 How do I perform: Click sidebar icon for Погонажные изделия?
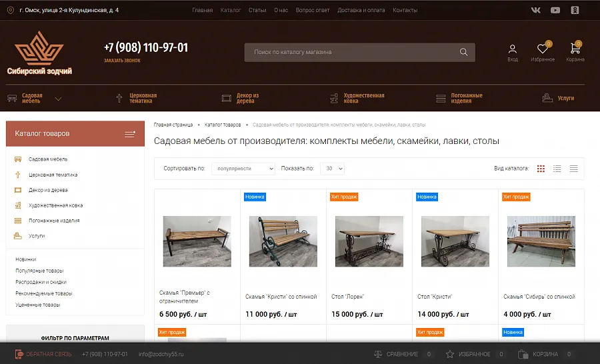coord(18,221)
